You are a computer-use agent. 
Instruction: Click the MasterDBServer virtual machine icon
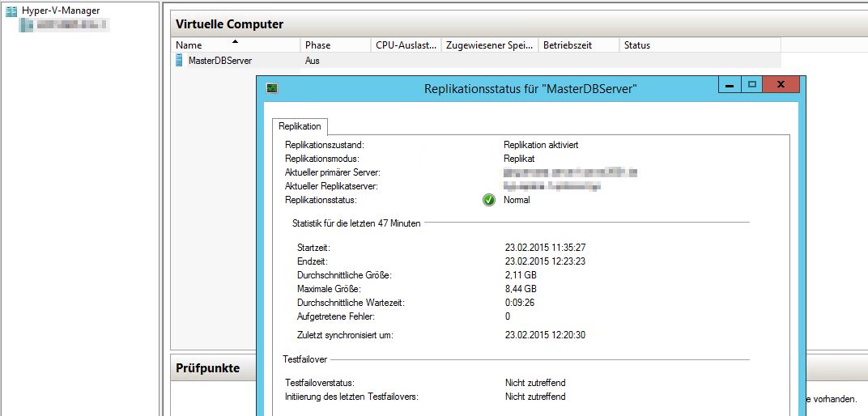click(180, 60)
